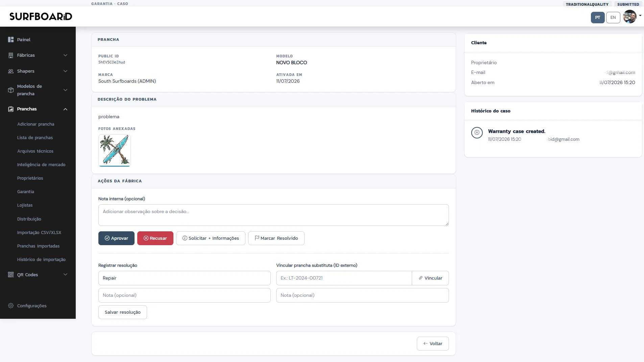Click the Vincular button
The width and height of the screenshot is (644, 362).
[x=430, y=278]
